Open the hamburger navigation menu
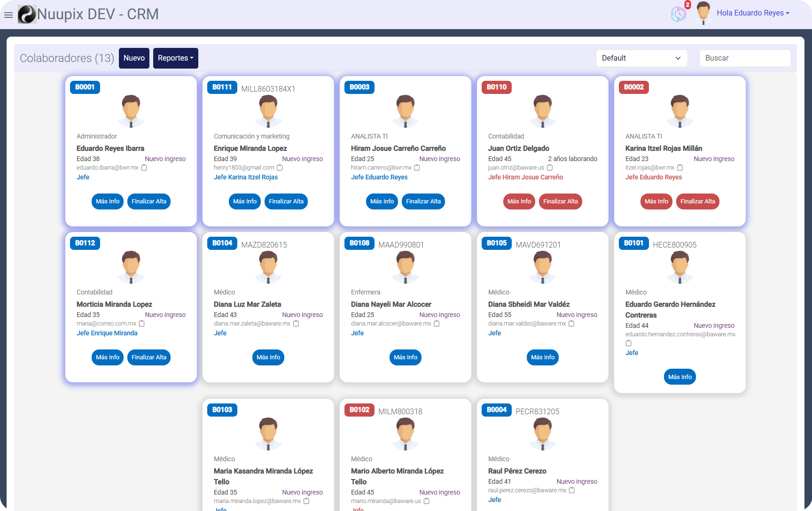 point(8,15)
